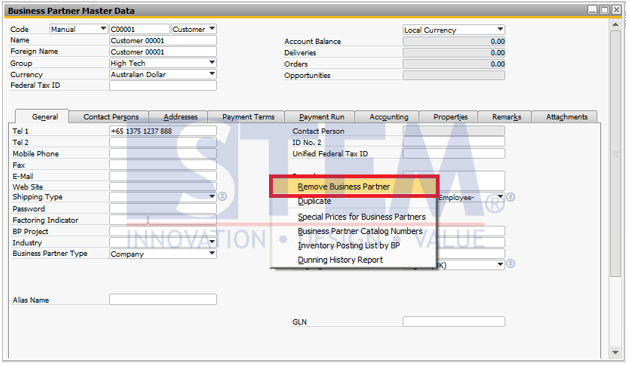
Task: Choose Duplicate from the context menu
Action: (x=354, y=201)
